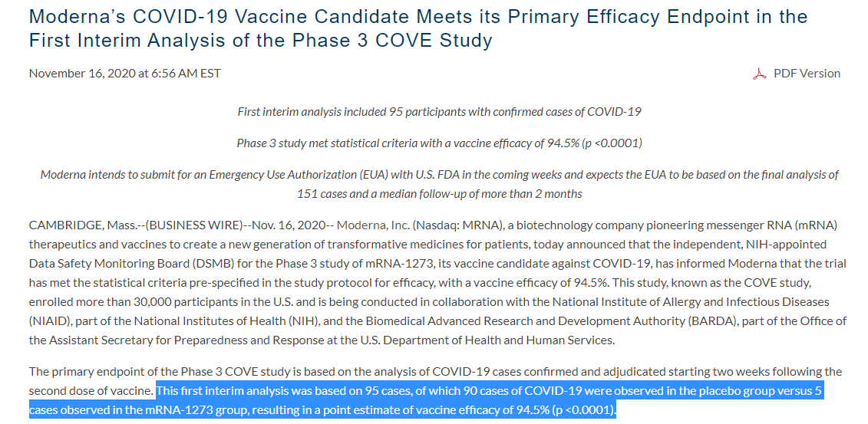Click the italic Emergency Use Authorization summary sentence
This screenshot has height=424, width=868.
pos(439,184)
